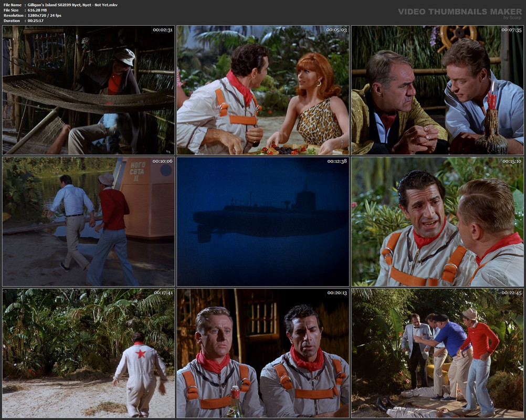The image size is (526, 420).
Task: Select the thumbnail timestamped 00:20:13
Action: 263,353
